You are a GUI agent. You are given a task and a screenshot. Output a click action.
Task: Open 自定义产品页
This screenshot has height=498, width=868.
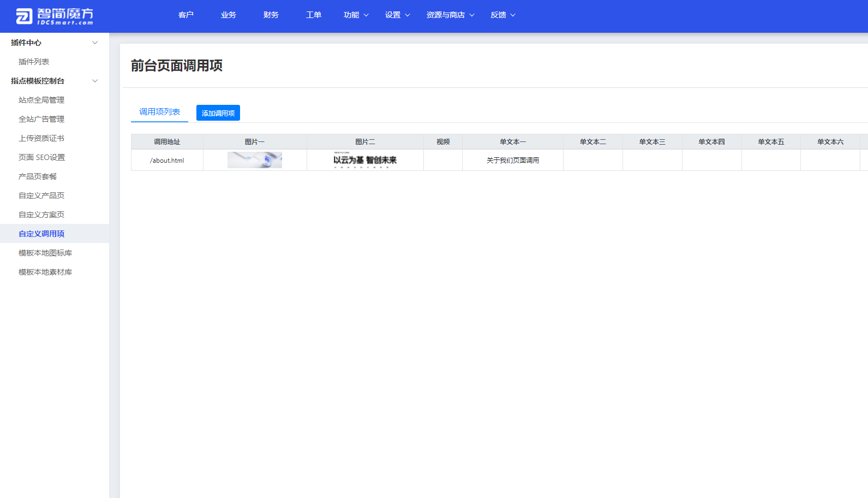(x=41, y=195)
